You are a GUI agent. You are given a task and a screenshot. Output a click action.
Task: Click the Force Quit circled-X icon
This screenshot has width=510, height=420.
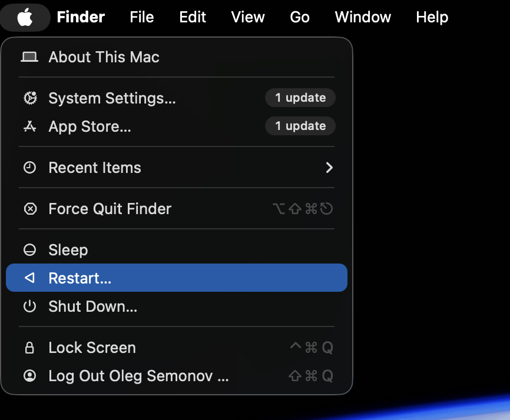pos(29,209)
